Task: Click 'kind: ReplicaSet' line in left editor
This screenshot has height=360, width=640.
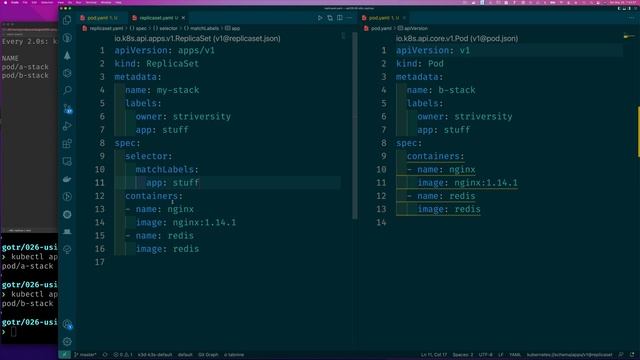Action: (157, 64)
